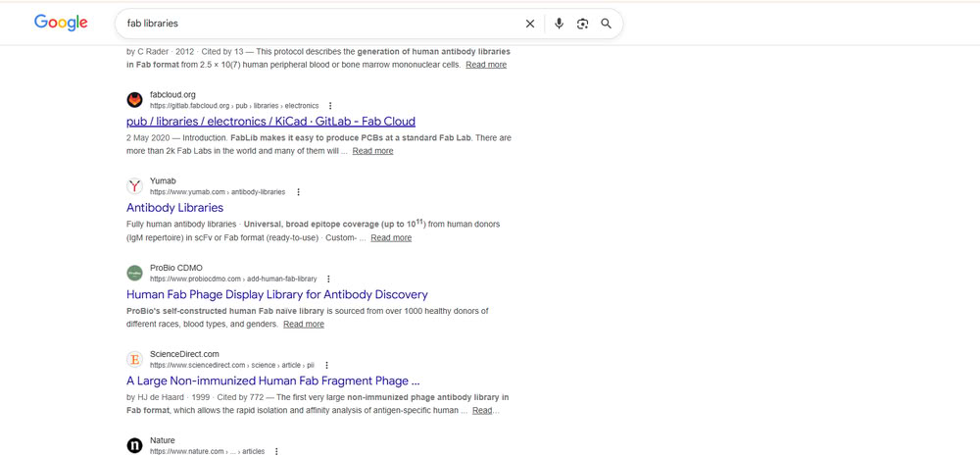Open three-dot menu for ScienceDirect result
The image size is (980, 458).
pos(326,365)
